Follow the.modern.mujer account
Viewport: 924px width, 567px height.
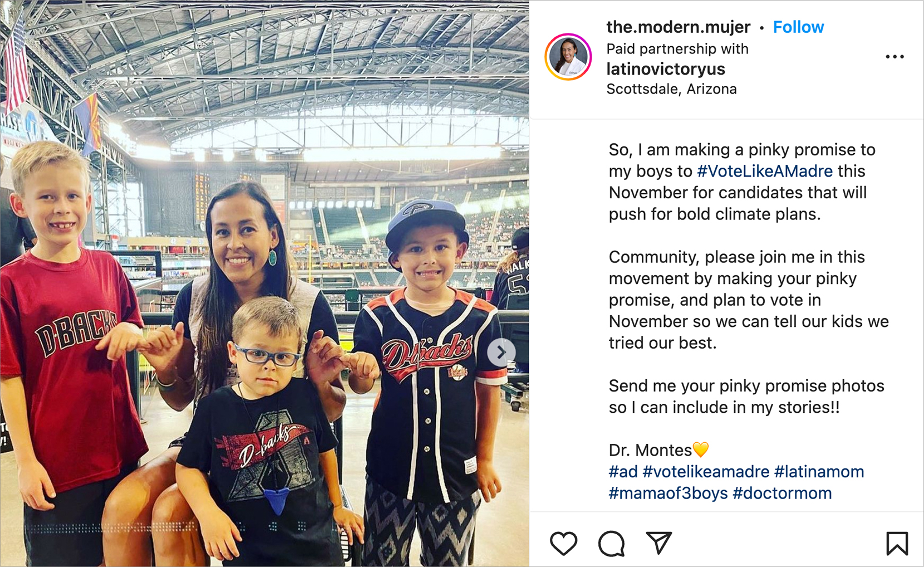[x=798, y=27]
